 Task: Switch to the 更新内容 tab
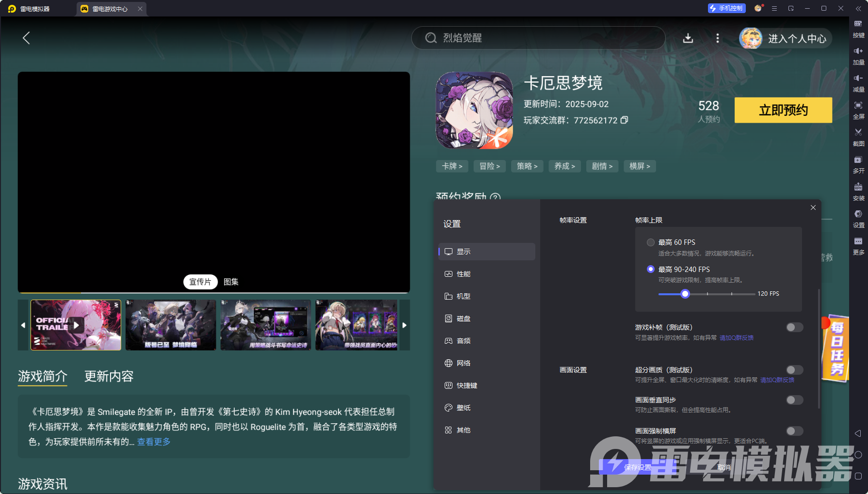tap(109, 377)
